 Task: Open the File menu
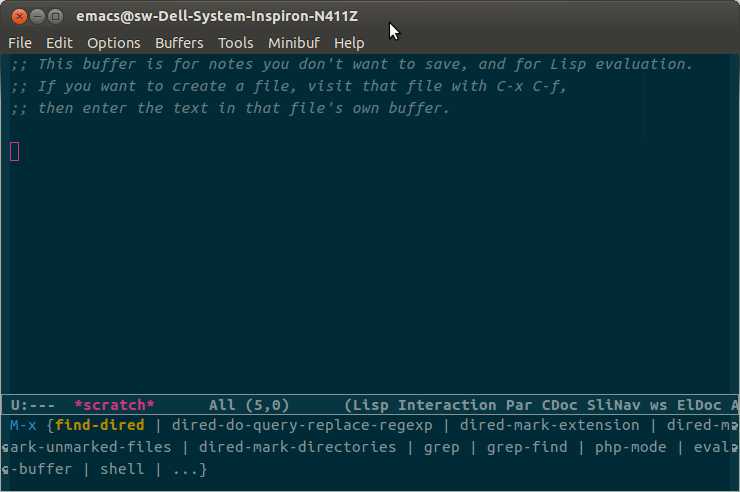[20, 43]
